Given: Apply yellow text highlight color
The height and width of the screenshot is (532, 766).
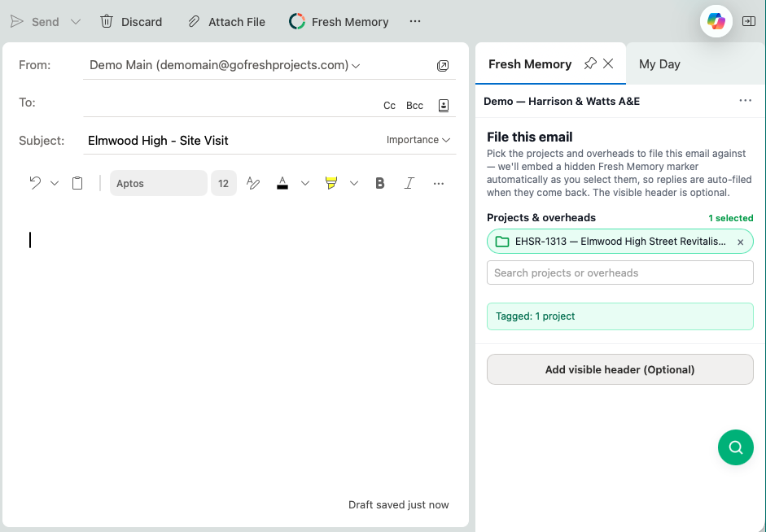Looking at the screenshot, I should (331, 183).
